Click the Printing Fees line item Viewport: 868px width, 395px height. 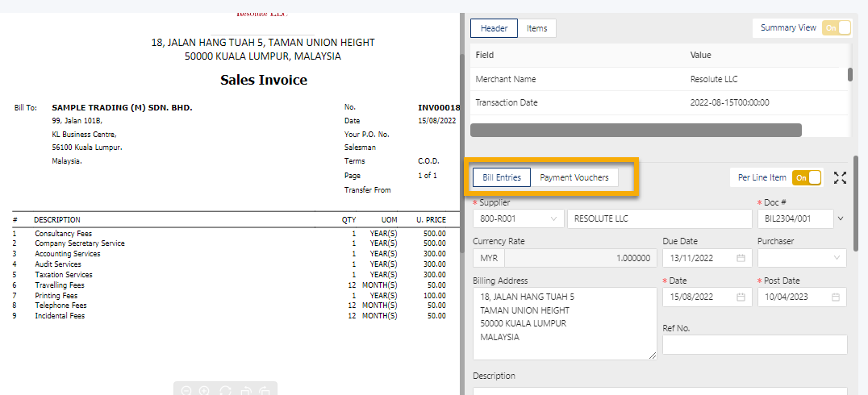click(x=56, y=295)
